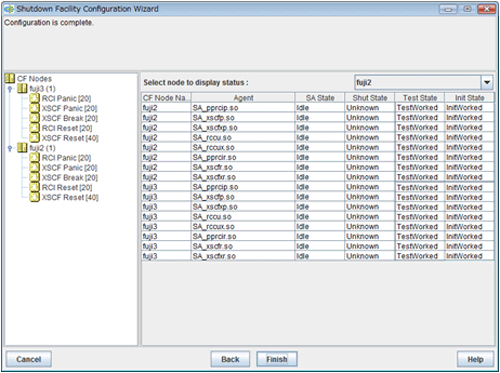Image resolution: width=500 pixels, height=373 pixels.
Task: Go back with the Back button
Action: point(230,359)
